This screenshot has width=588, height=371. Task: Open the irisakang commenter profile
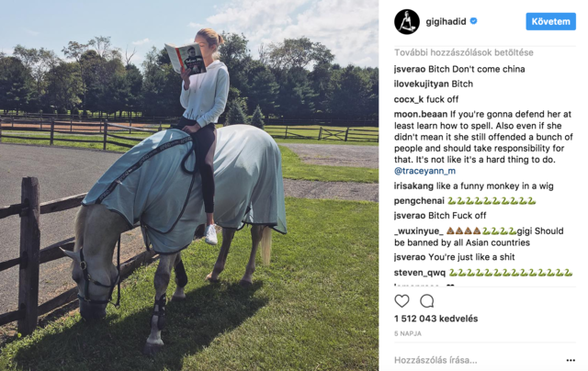click(x=413, y=185)
